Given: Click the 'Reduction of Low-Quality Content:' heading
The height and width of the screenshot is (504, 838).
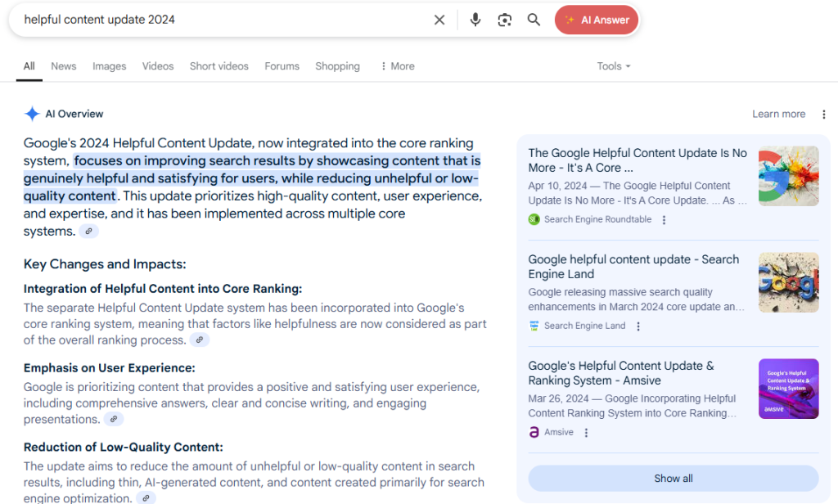Looking at the screenshot, I should pos(123,447).
